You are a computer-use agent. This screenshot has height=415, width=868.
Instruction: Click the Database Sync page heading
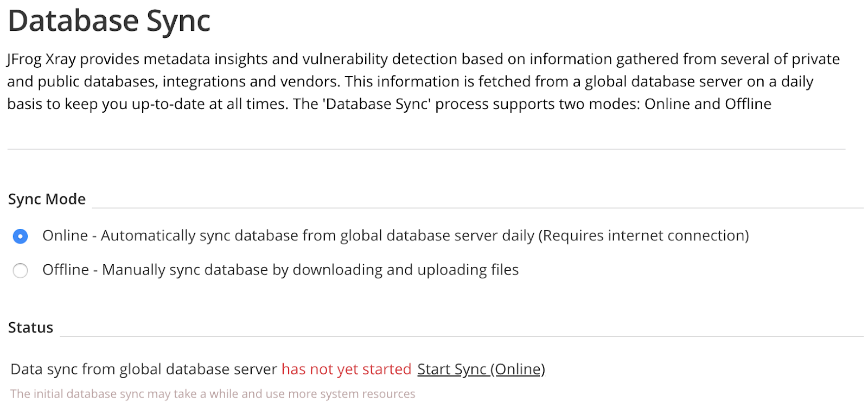tap(109, 21)
